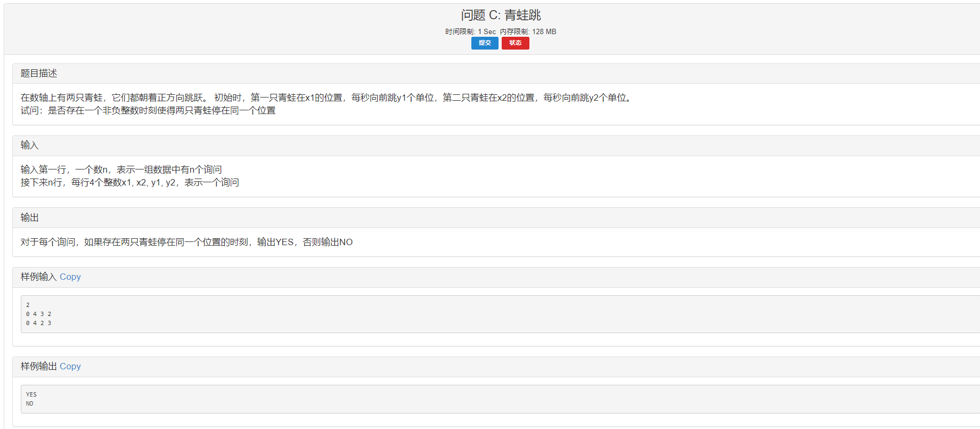Click the input line starting 接下来n行

(x=130, y=182)
